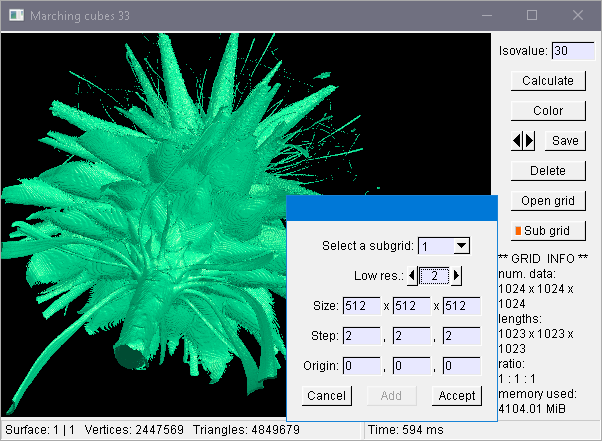
Task: Click the third Origin field
Action: click(462, 366)
